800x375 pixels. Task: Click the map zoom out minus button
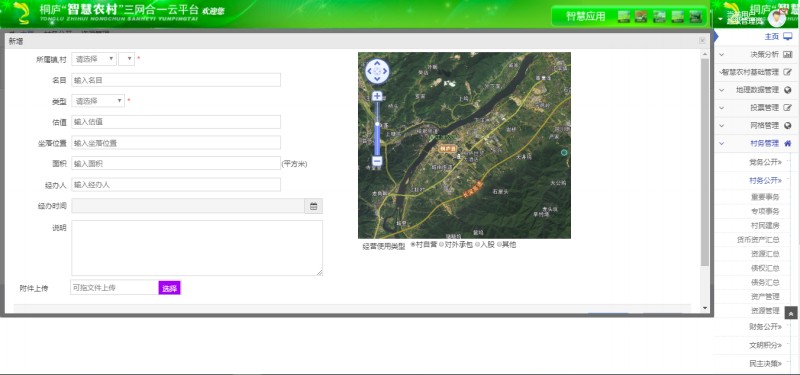pos(377,161)
